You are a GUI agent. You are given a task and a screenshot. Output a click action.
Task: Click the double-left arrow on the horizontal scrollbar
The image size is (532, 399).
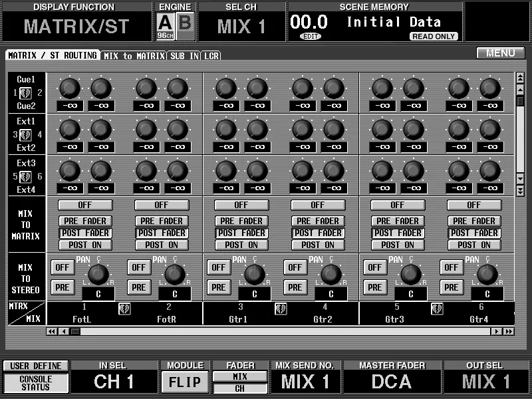(52, 331)
